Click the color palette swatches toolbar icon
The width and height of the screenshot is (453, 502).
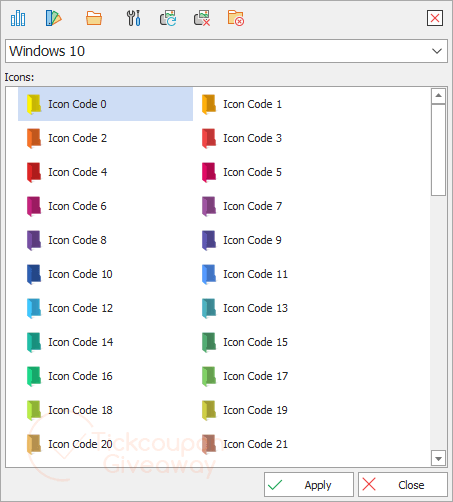pyautogui.click(x=54, y=18)
